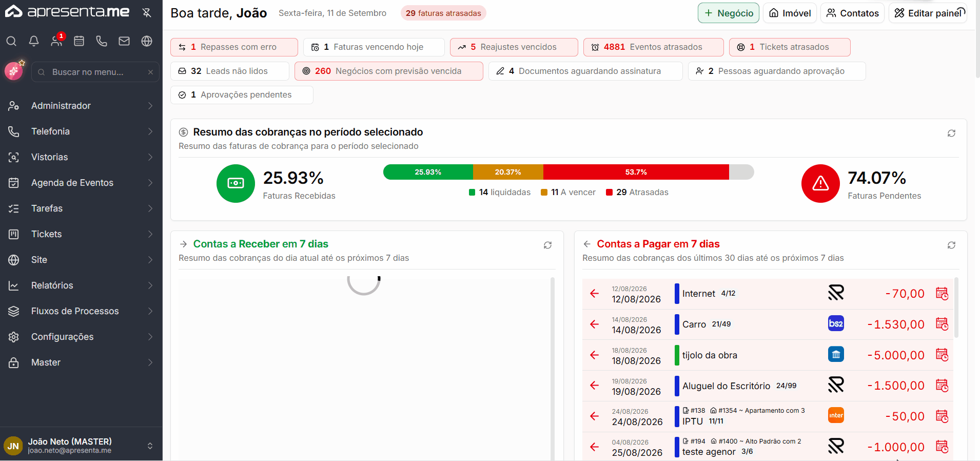Viewport: 980px width, 461px height.
Task: Open the 29 faturas atrasadas badge
Action: 443,13
